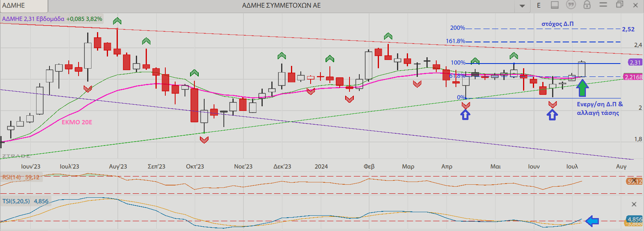Select the Ενεργ/ση Δ.Π & αλλαγή τάσης note
Screen dimensions: 644x231
click(x=600, y=109)
